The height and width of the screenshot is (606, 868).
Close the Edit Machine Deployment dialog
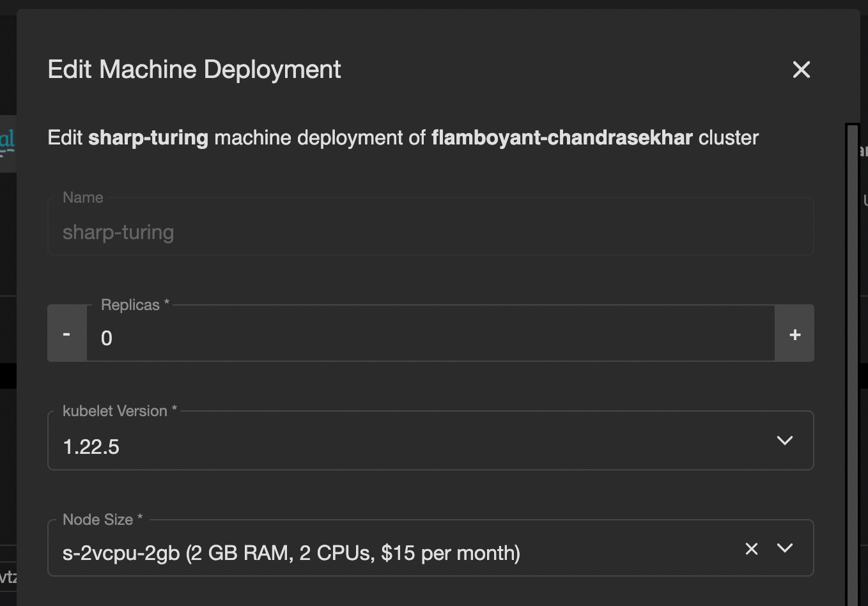click(801, 70)
